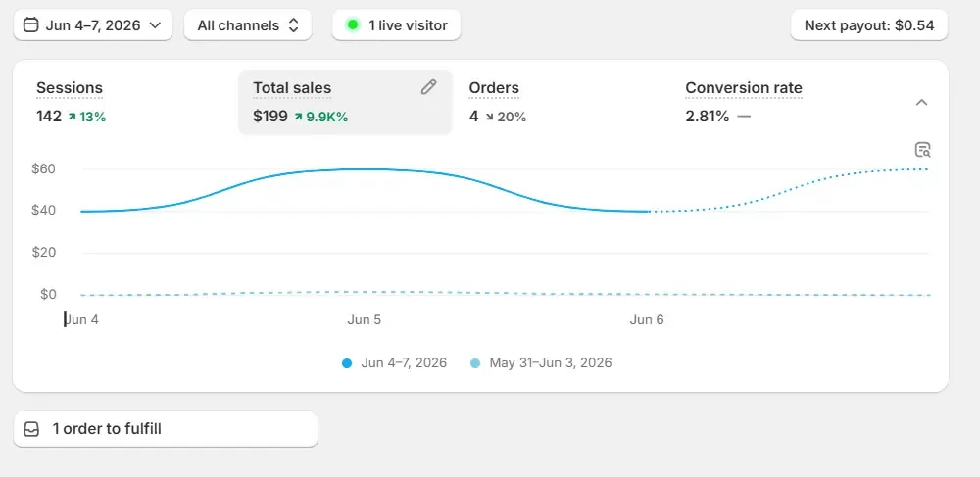
Task: Click the Jun 5 axis label
Action: pyautogui.click(x=364, y=320)
